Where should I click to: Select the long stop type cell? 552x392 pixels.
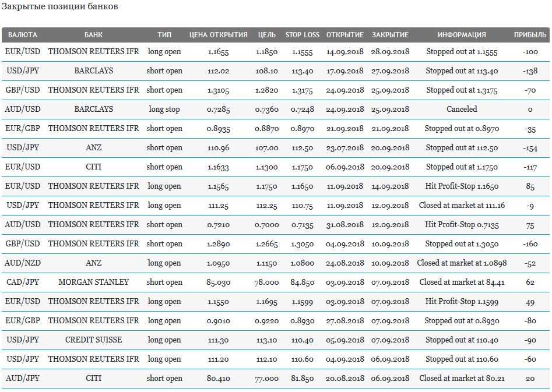tap(164, 109)
